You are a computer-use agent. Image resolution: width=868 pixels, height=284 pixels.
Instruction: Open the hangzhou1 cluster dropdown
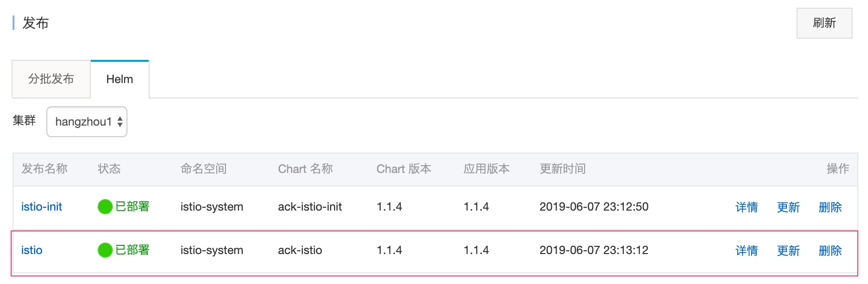point(87,122)
